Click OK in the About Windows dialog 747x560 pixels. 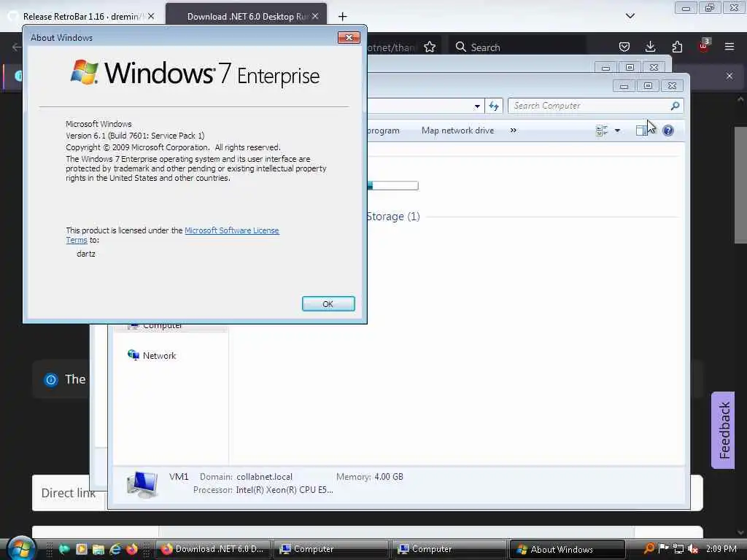point(328,304)
